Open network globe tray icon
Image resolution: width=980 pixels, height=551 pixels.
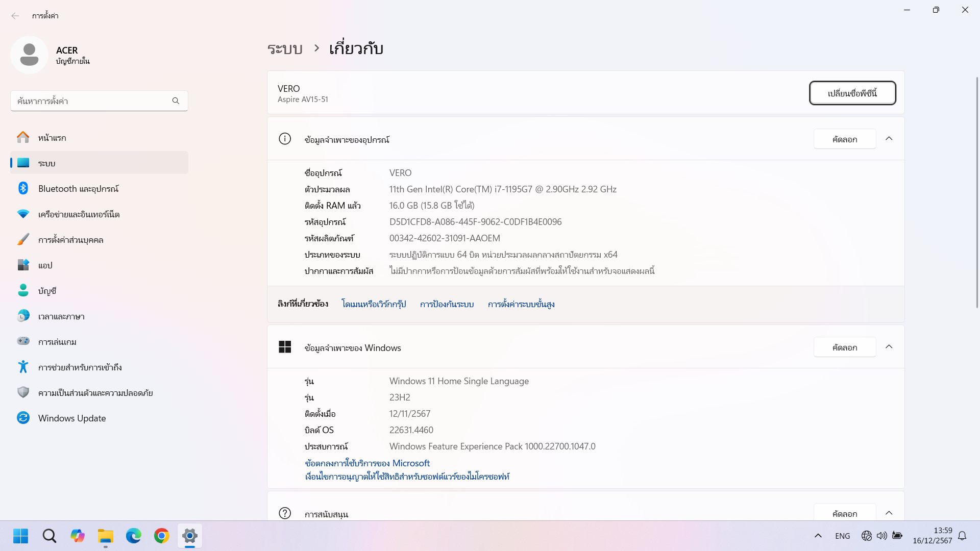866,536
